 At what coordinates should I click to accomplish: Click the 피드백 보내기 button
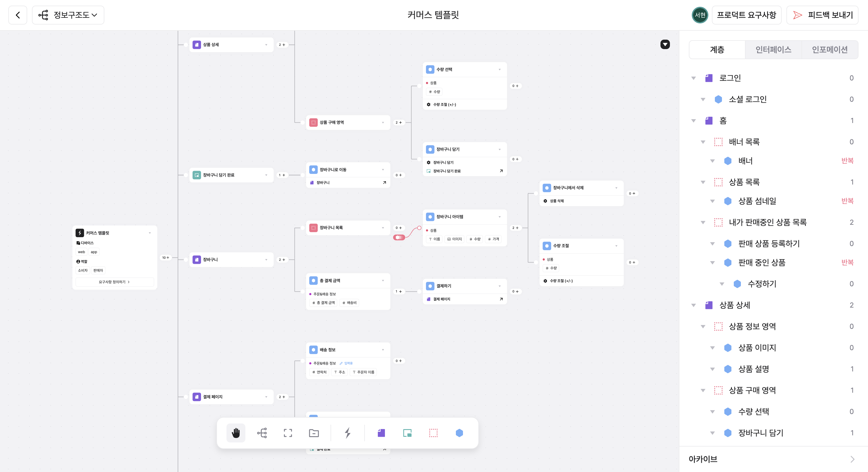tap(822, 15)
